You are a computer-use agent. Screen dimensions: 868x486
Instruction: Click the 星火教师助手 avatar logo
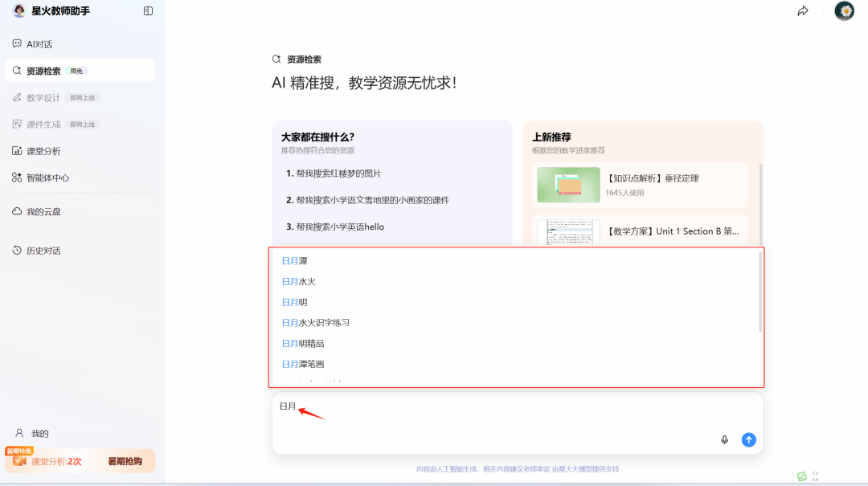point(18,10)
